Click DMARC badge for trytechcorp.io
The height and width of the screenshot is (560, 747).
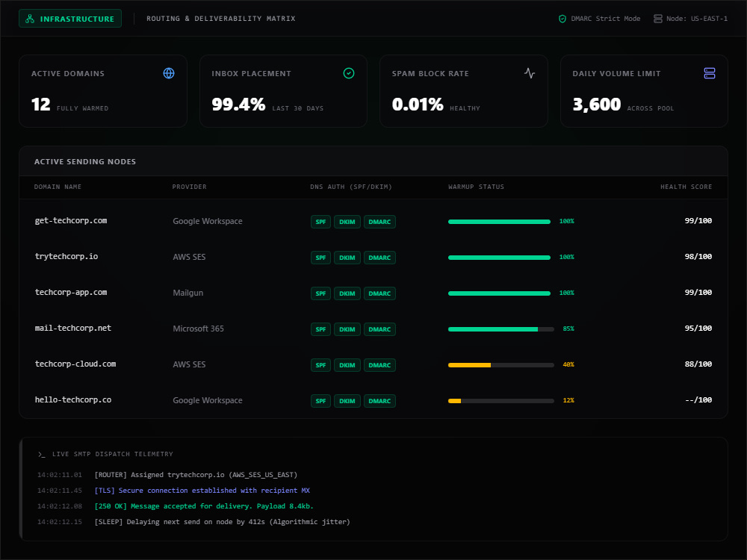pos(379,258)
